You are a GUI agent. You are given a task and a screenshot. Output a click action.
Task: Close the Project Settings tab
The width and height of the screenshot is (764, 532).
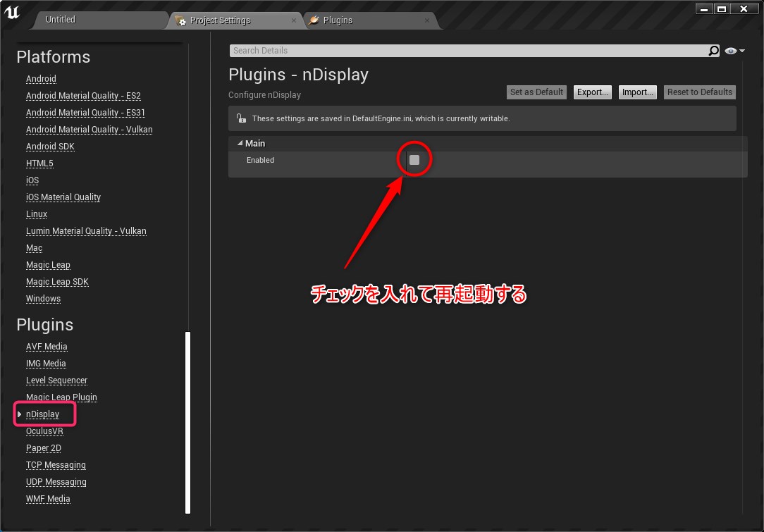point(294,20)
